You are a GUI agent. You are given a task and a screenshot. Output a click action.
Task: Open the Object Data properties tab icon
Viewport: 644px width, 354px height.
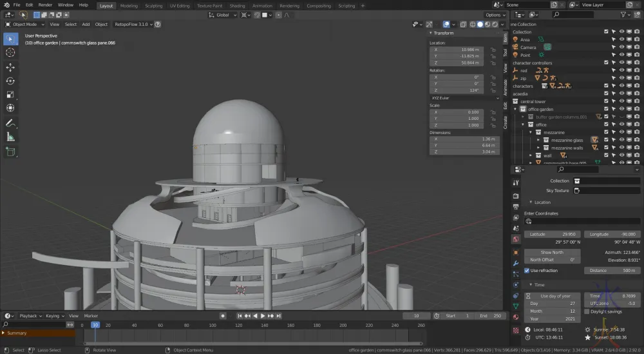click(x=516, y=306)
